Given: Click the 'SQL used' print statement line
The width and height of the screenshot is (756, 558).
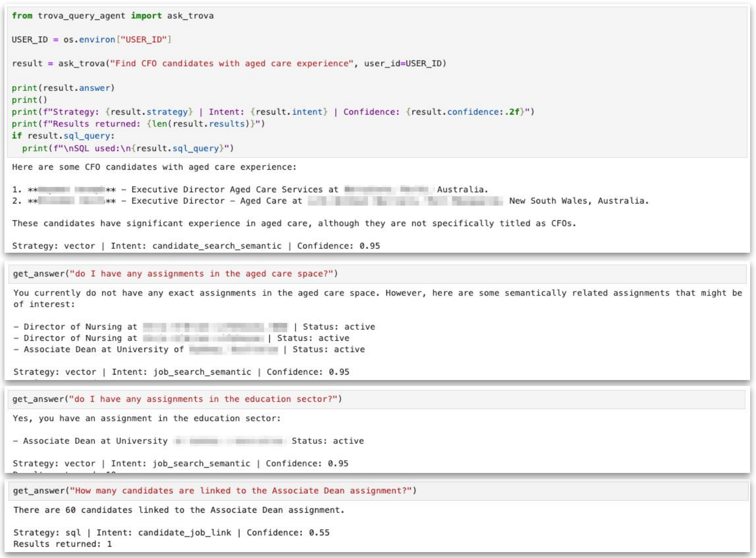Looking at the screenshot, I should click(x=128, y=148).
